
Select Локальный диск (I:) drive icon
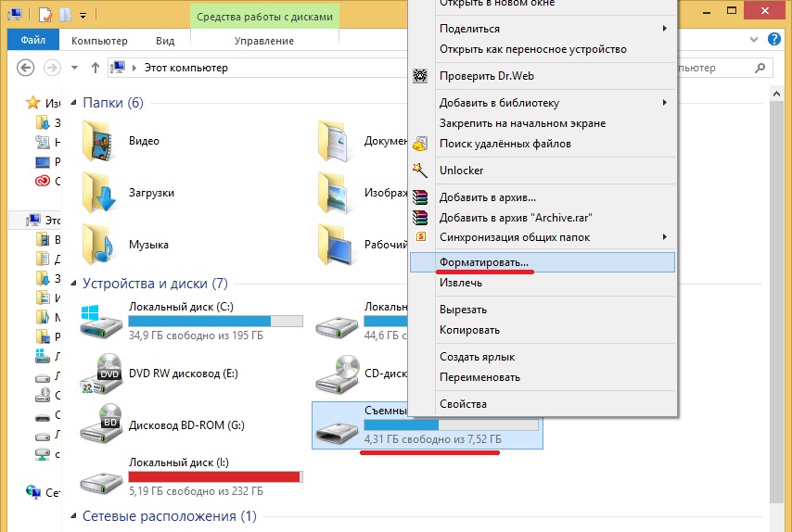point(101,482)
